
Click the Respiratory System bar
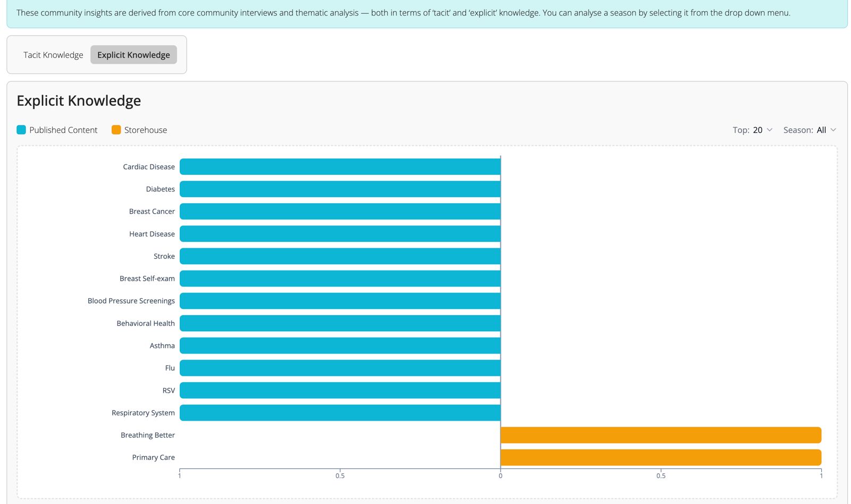(x=340, y=413)
